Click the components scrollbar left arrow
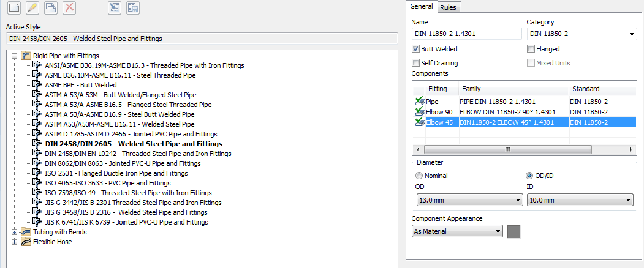The image size is (644, 268). (417, 149)
